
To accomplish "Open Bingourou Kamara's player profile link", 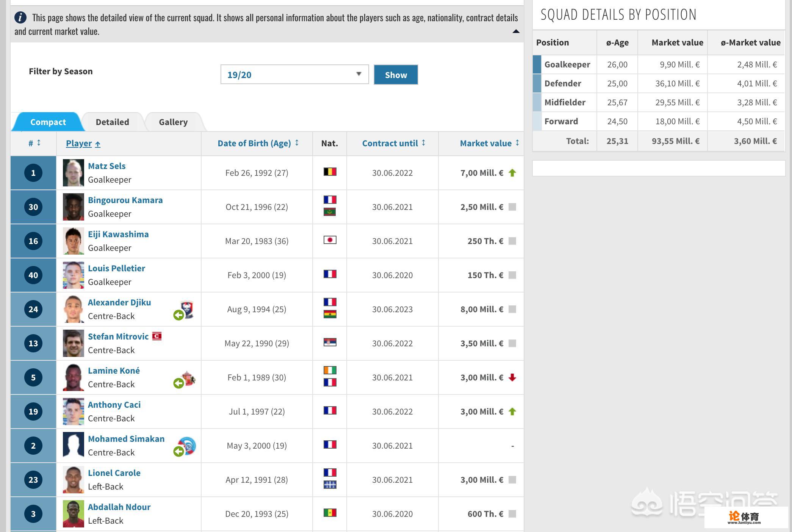I will 125,200.
